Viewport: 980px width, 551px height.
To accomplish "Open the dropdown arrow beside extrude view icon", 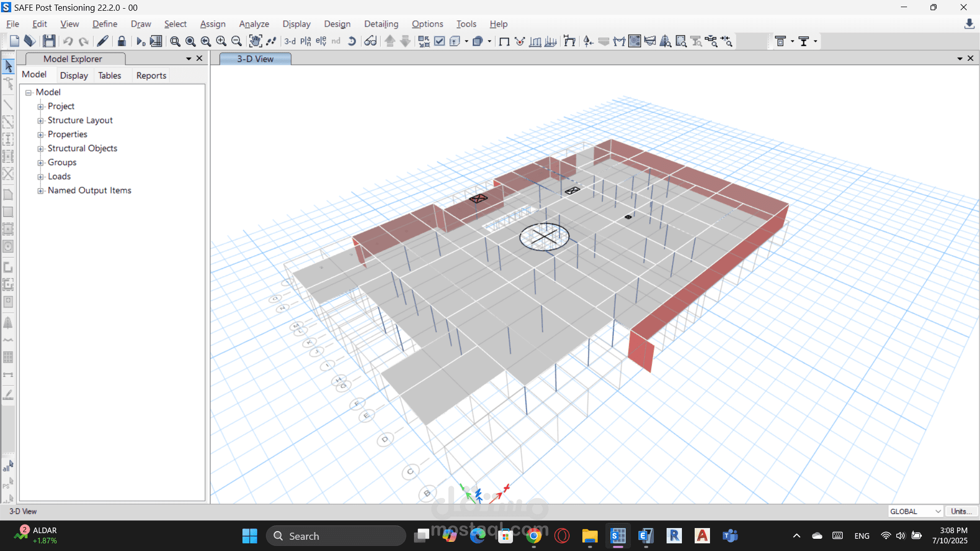I will 467,41.
